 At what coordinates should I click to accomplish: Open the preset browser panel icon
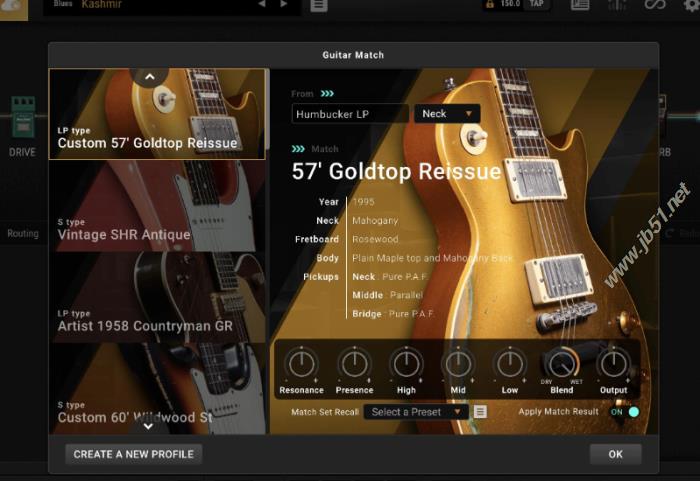pos(580,5)
